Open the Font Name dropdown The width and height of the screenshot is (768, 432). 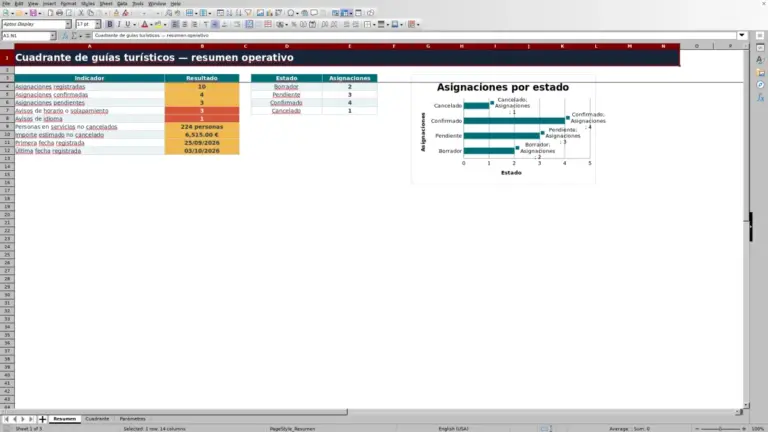tap(68, 24)
